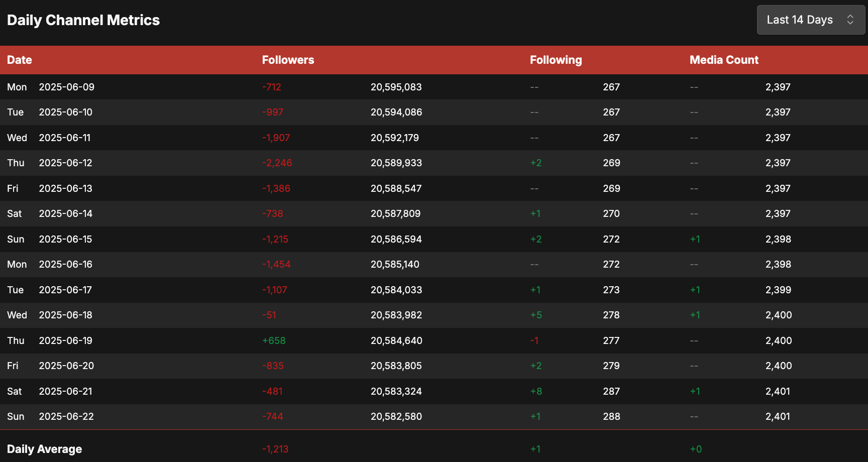This screenshot has width=868, height=462.
Task: Click follower change -1,454
Action: tap(276, 265)
